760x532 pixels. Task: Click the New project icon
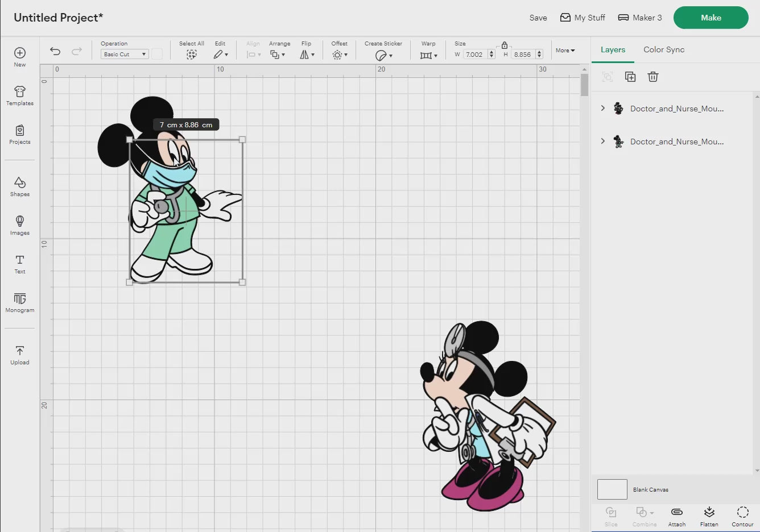[x=20, y=53]
